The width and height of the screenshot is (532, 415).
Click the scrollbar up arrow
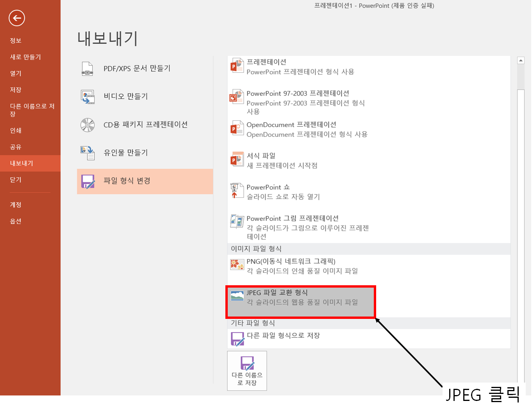(x=521, y=61)
